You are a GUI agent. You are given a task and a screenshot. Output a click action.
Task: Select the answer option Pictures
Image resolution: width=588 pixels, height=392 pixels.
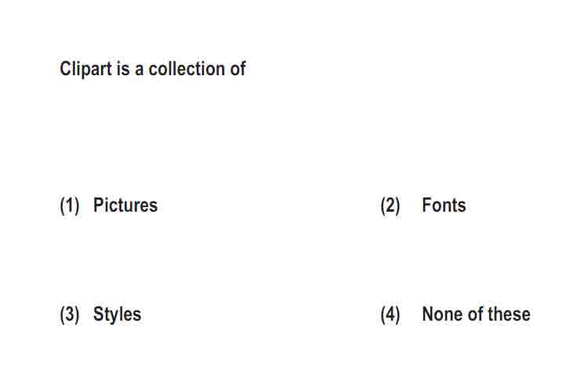point(125,205)
